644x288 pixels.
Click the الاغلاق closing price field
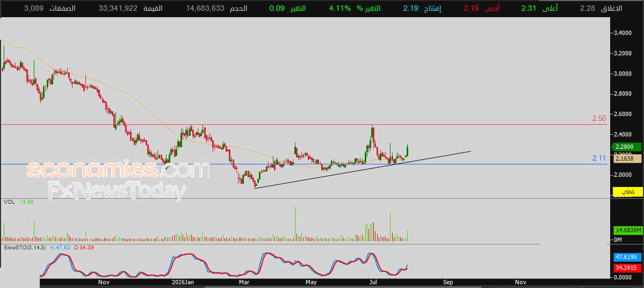(601, 8)
